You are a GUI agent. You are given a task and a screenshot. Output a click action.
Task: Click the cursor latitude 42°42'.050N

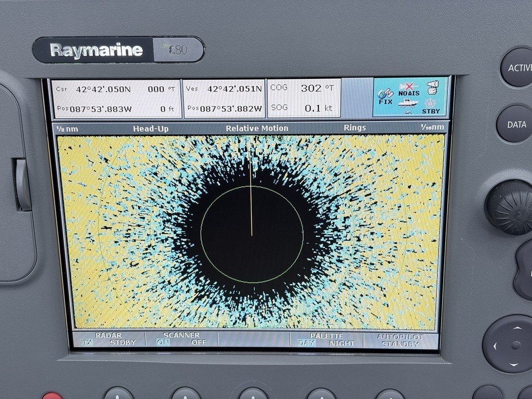click(103, 89)
